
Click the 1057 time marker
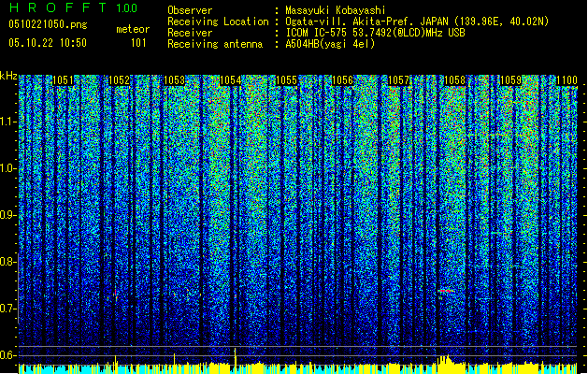click(398, 80)
